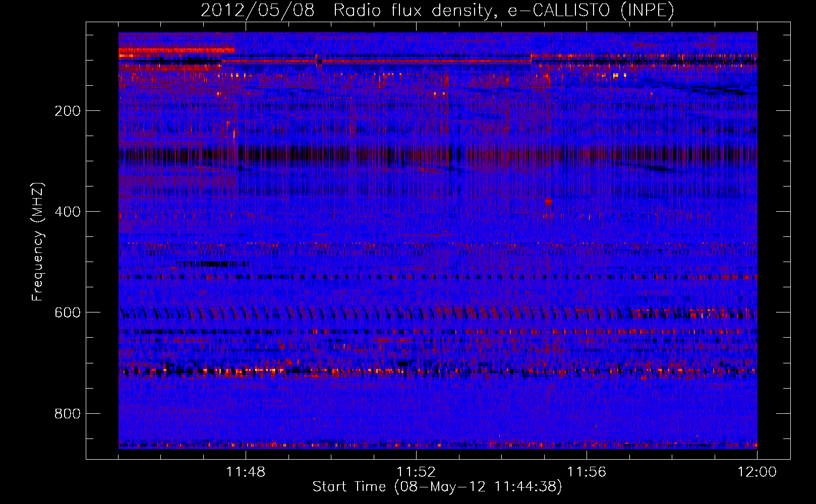Click the 800 frequency tick label

click(68, 414)
